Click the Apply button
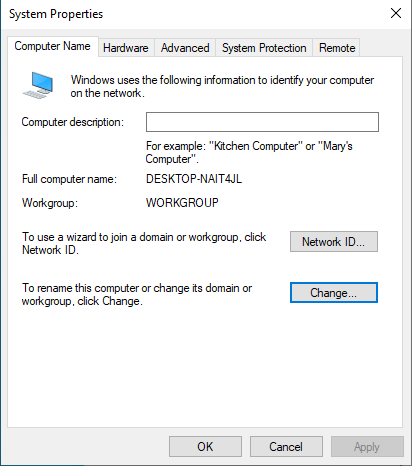 pos(367,447)
